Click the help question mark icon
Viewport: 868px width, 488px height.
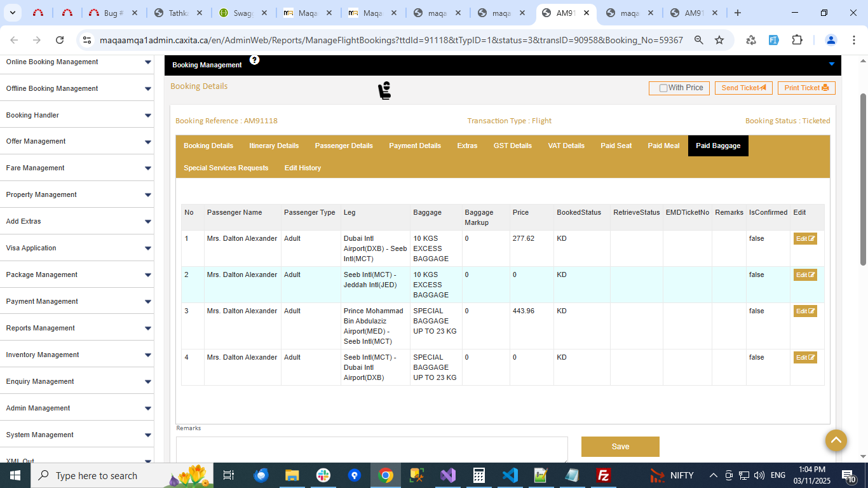pos(254,60)
